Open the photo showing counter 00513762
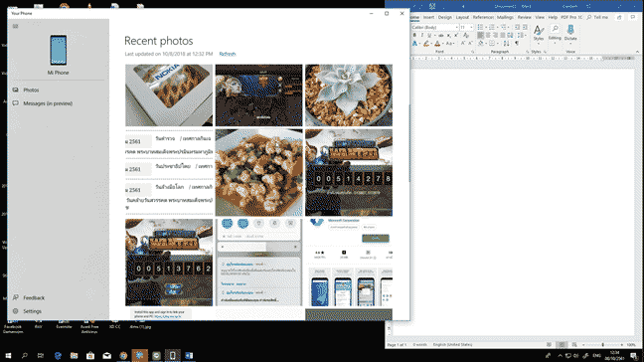This screenshot has width=644, height=362. 169,263
